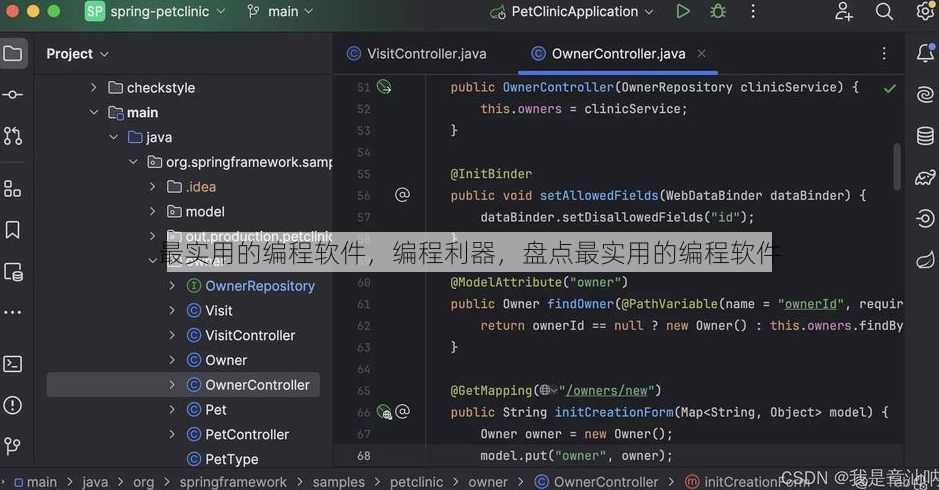The height and width of the screenshot is (490, 939).
Task: Open the Structure tool window icon
Action: 13,189
